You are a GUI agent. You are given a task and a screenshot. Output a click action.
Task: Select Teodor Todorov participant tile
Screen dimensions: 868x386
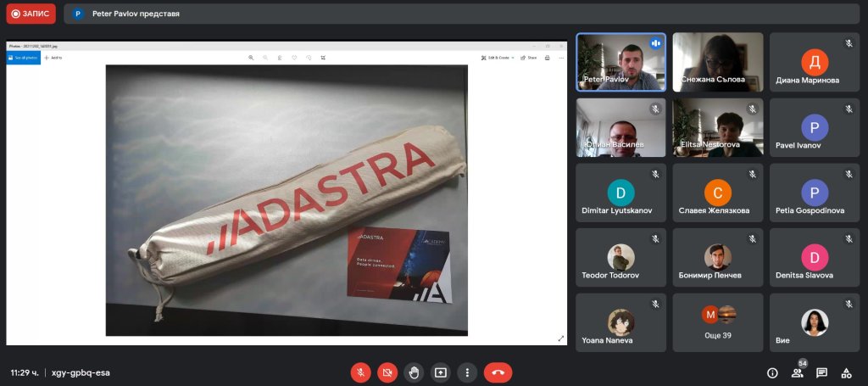pos(620,258)
